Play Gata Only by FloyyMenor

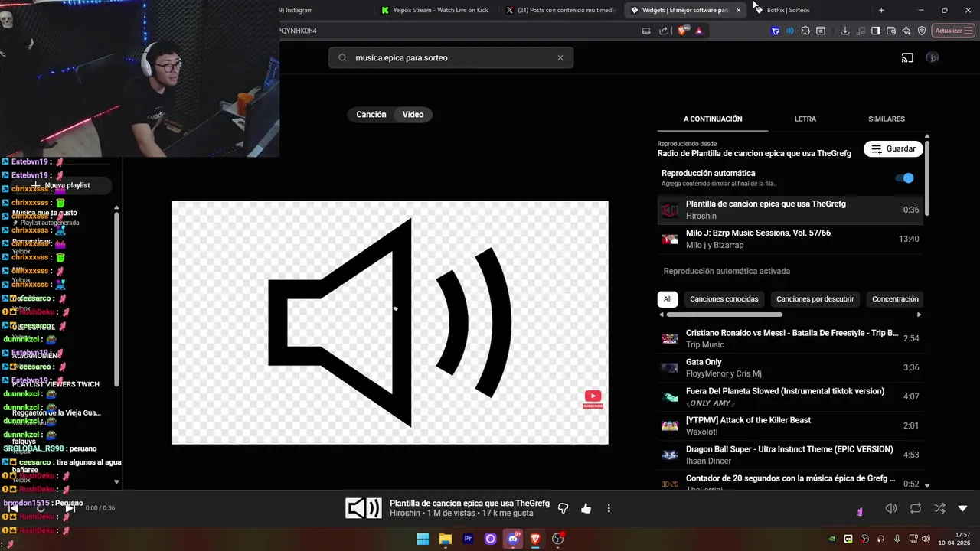[790, 367]
